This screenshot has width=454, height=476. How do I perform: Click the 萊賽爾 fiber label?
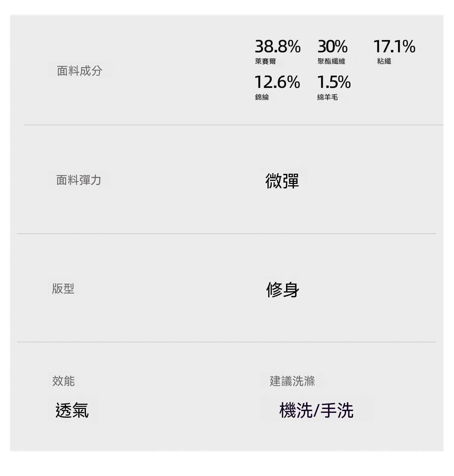pyautogui.click(x=265, y=61)
